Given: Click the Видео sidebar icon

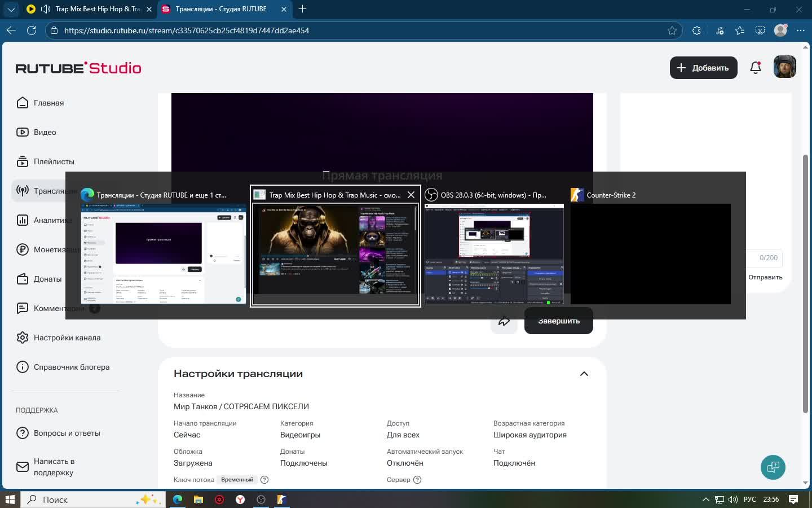Looking at the screenshot, I should click(23, 132).
